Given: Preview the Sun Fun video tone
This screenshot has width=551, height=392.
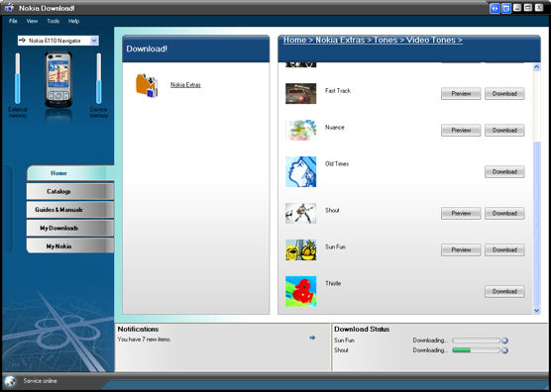Looking at the screenshot, I should (461, 249).
